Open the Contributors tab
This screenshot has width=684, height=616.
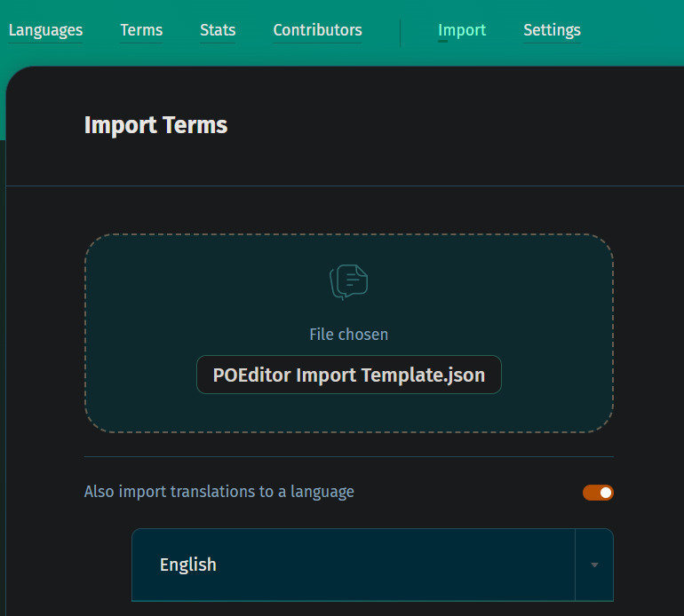coord(317,30)
